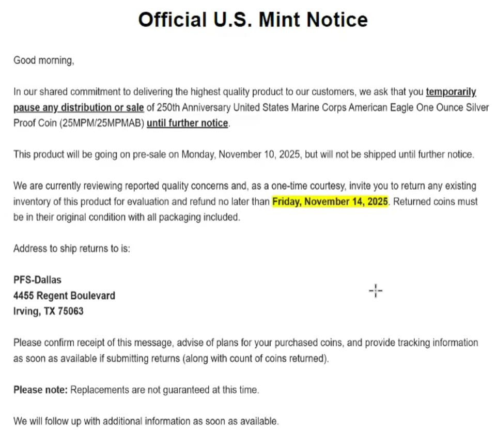This screenshot has height=448, width=497.
Task: Click the 'Irving, TX 75063' line
Action: (48, 312)
